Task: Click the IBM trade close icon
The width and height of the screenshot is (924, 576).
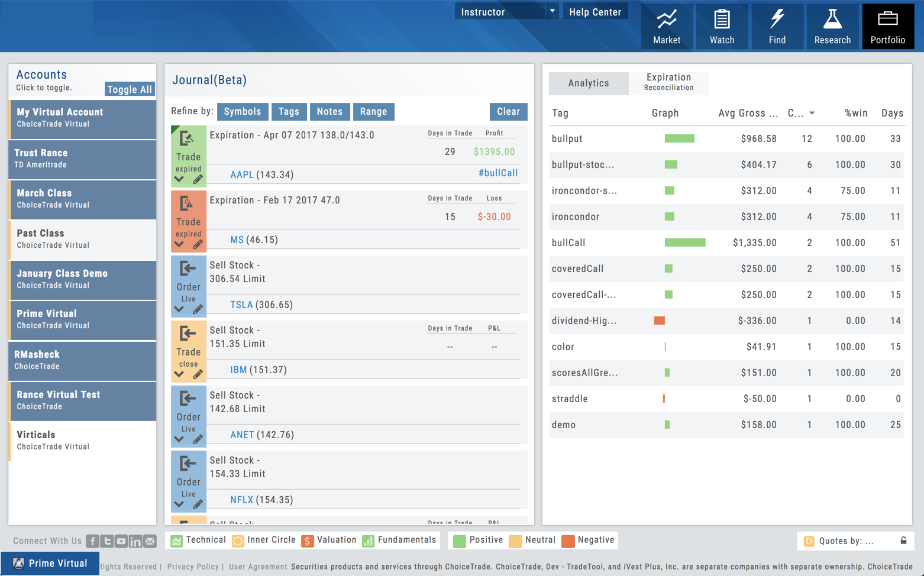Action: coord(187,334)
